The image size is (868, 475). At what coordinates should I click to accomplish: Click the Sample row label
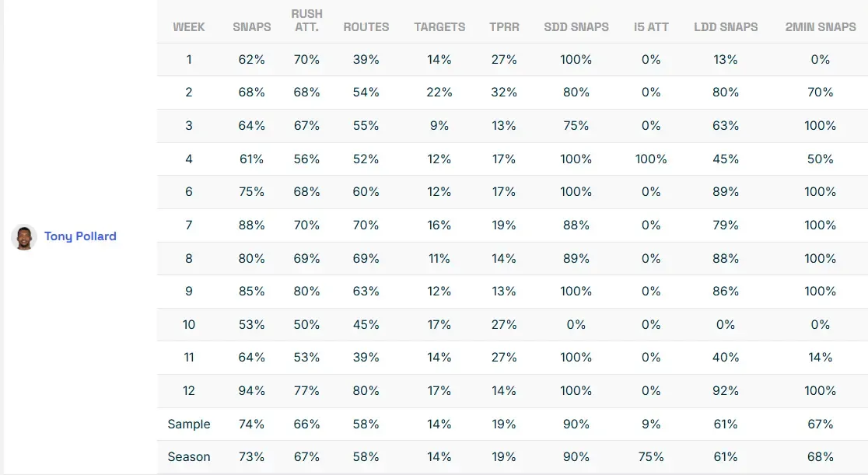pos(189,424)
